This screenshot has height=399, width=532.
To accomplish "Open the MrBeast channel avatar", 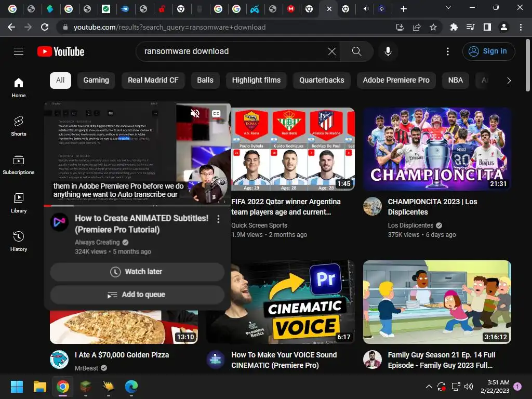I will (x=59, y=360).
